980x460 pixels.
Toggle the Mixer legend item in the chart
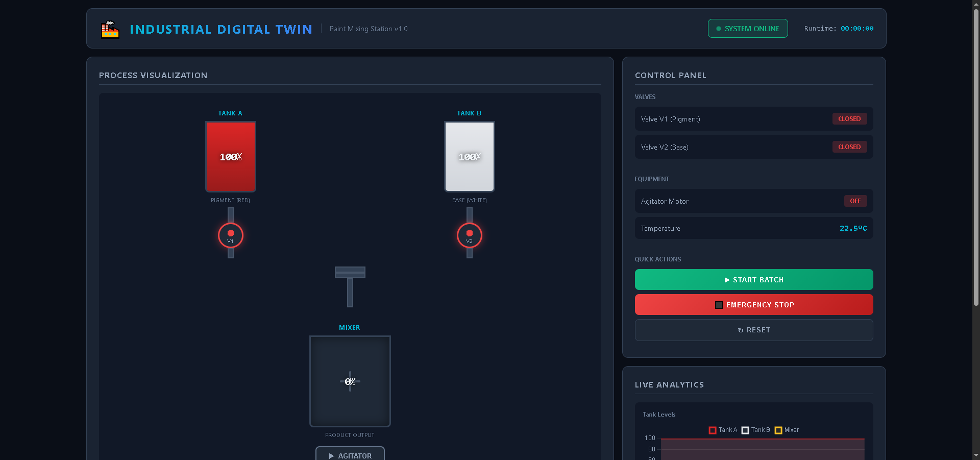tap(787, 430)
